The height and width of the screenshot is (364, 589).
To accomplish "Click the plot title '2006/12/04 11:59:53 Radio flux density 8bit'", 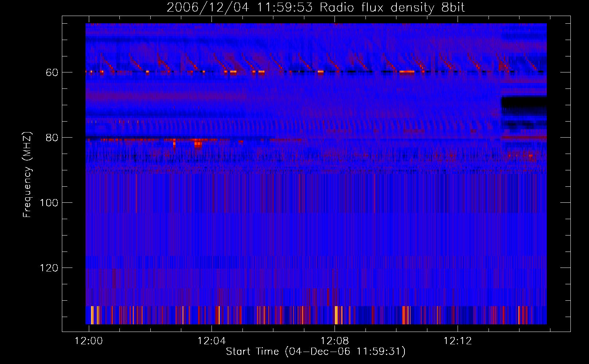I will pos(316,8).
